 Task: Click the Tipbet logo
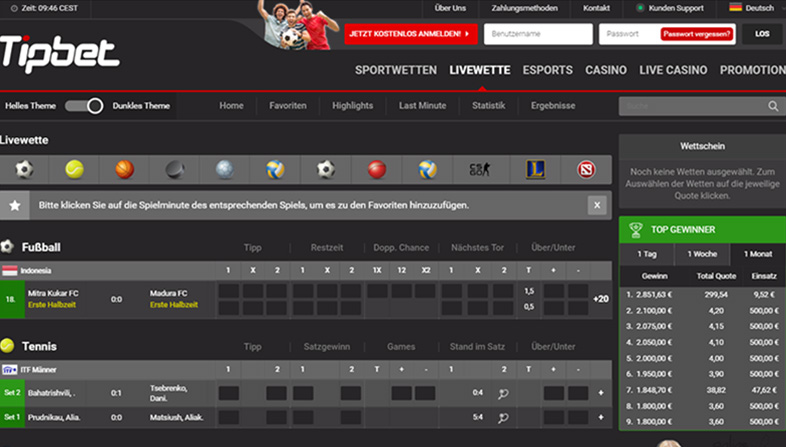click(59, 53)
